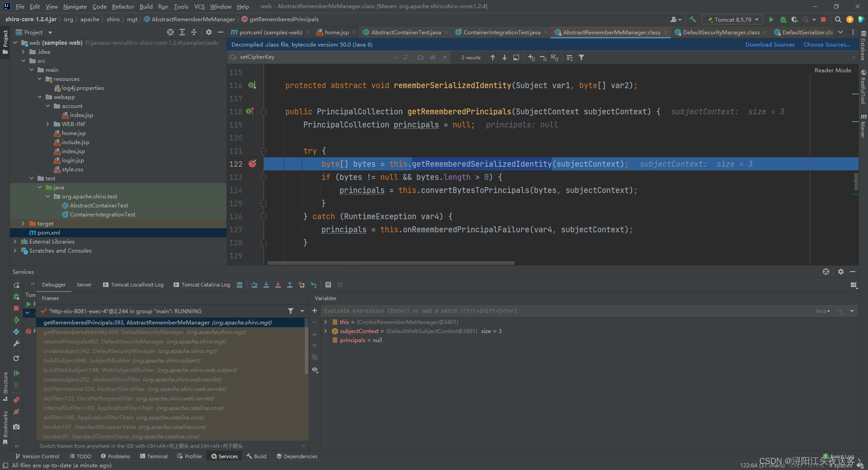Click Frames list vertical scrollbar
Image resolution: width=868 pixels, height=470 pixels.
pyautogui.click(x=307, y=346)
